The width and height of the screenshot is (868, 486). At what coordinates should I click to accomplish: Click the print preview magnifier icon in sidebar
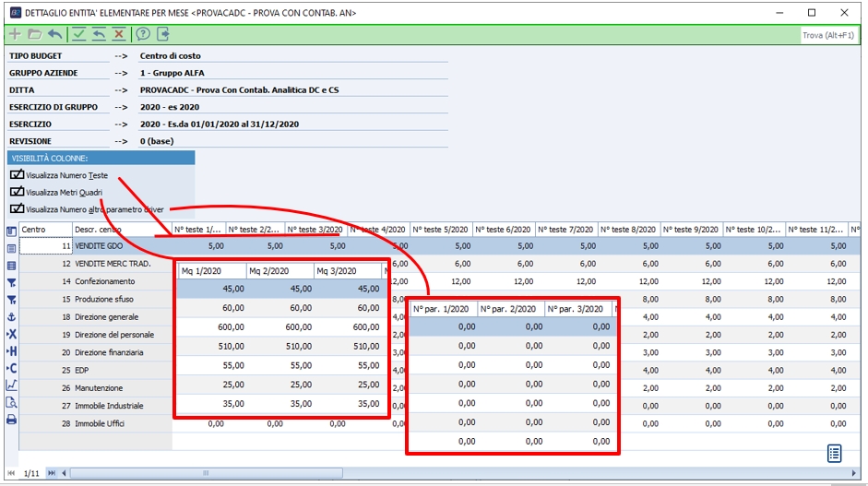pos(11,403)
